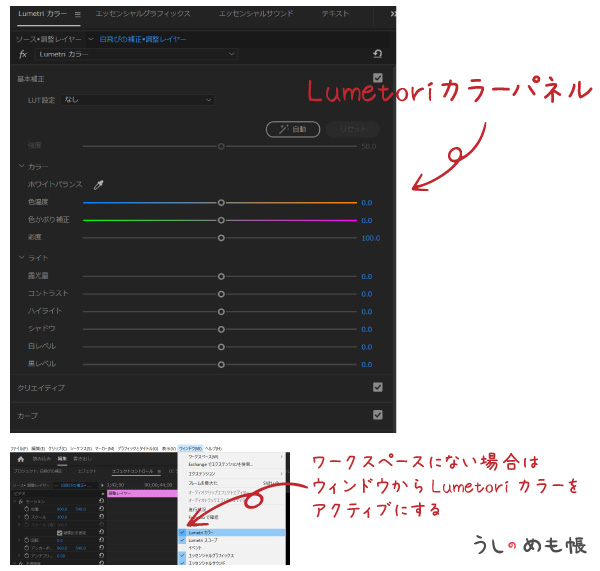Expand the 回転 property chevron

[x=19, y=540]
